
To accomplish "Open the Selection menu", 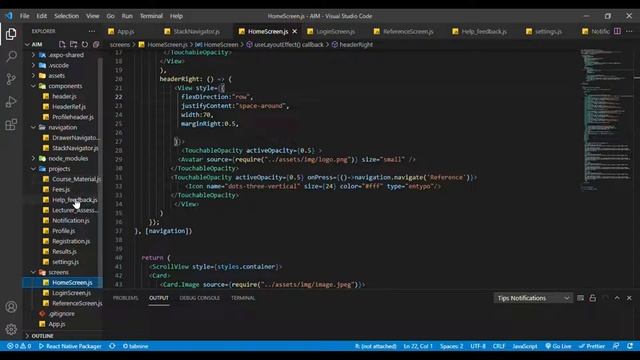I will click(66, 16).
